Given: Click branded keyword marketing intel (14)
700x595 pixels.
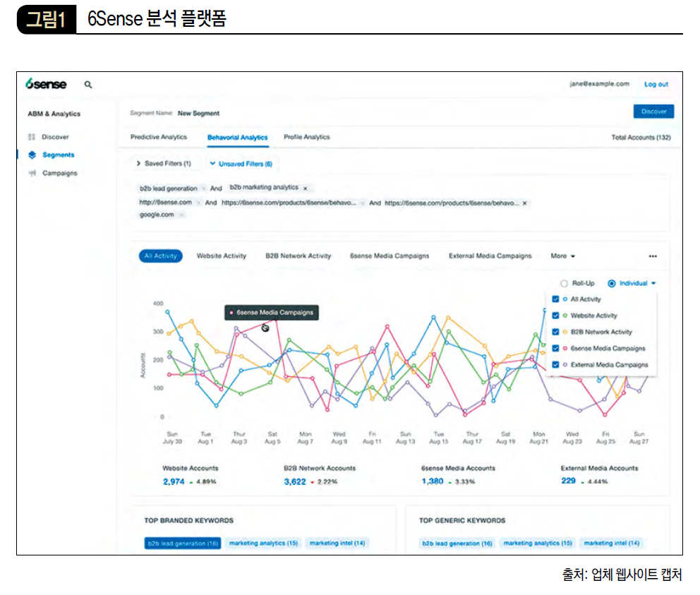Looking at the screenshot, I should click(337, 543).
